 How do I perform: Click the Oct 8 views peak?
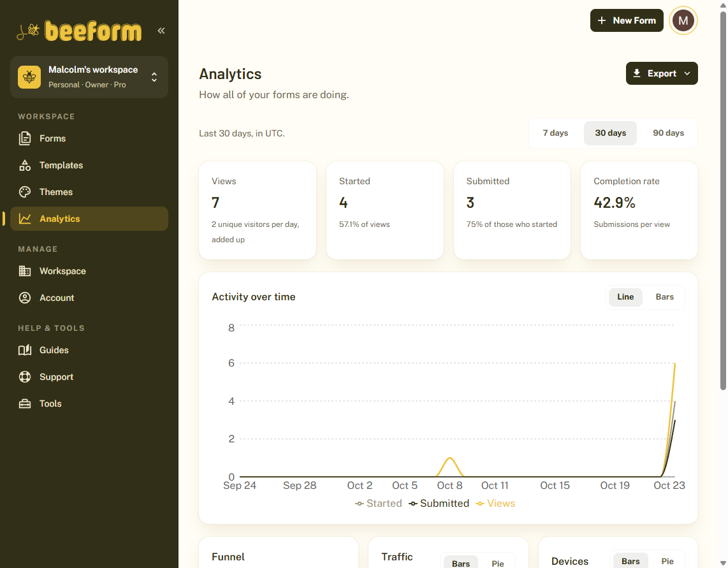pos(450,458)
